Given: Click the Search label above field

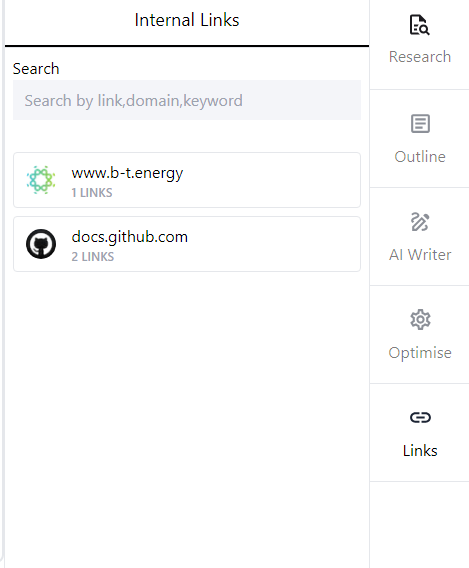Looking at the screenshot, I should (36, 69).
